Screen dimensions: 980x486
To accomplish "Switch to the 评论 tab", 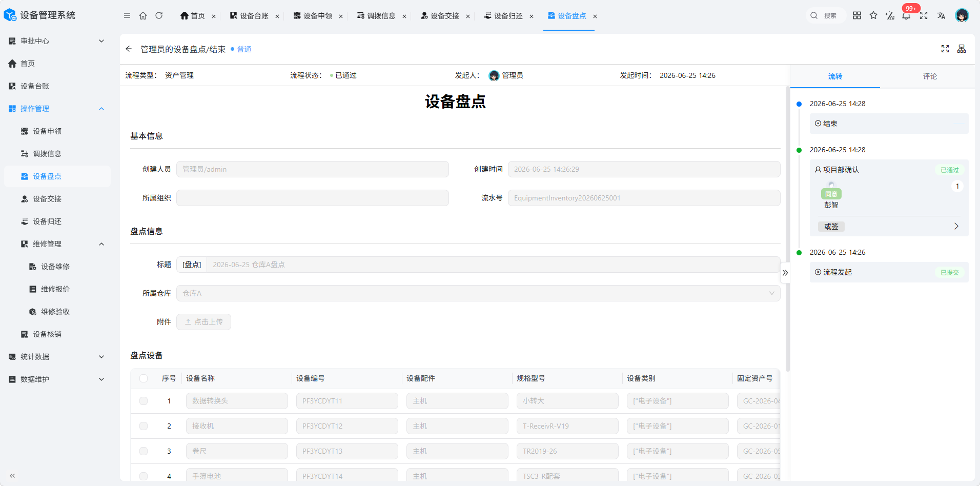I will [x=930, y=76].
